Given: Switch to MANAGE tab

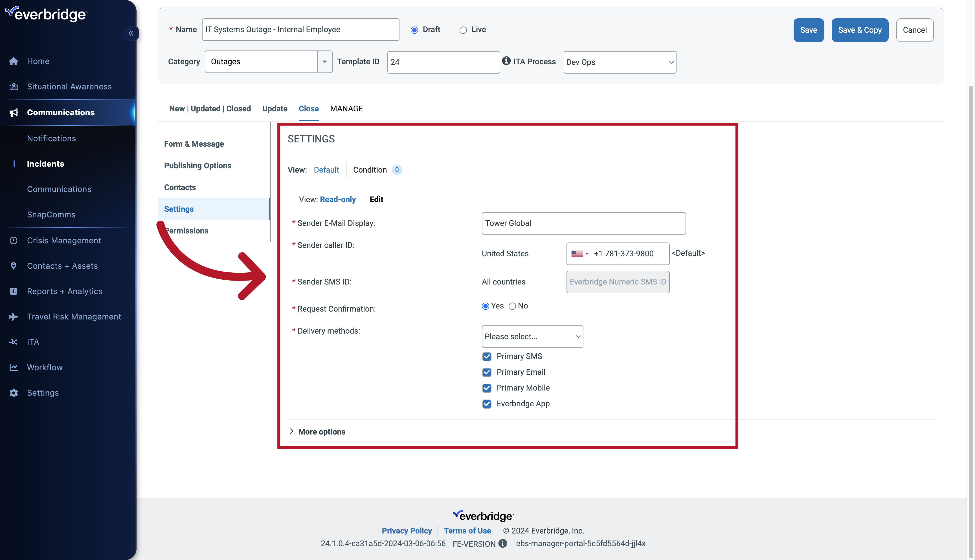Looking at the screenshot, I should tap(346, 108).
